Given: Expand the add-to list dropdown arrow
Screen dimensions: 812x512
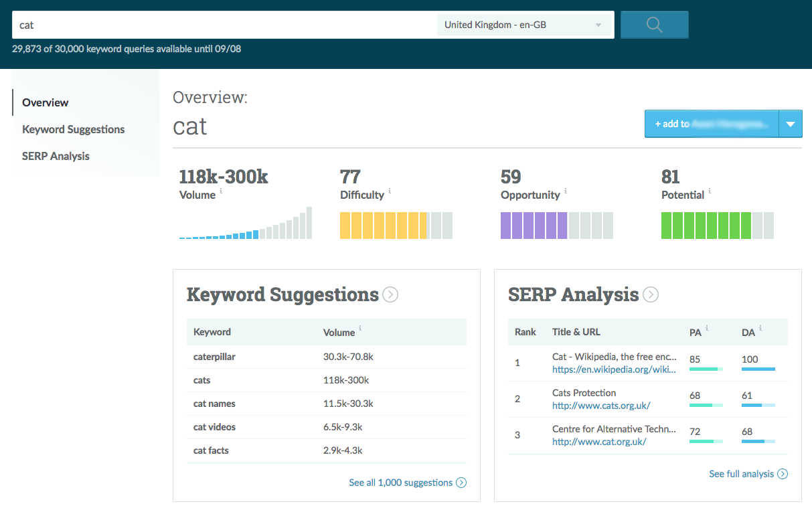Looking at the screenshot, I should point(791,124).
